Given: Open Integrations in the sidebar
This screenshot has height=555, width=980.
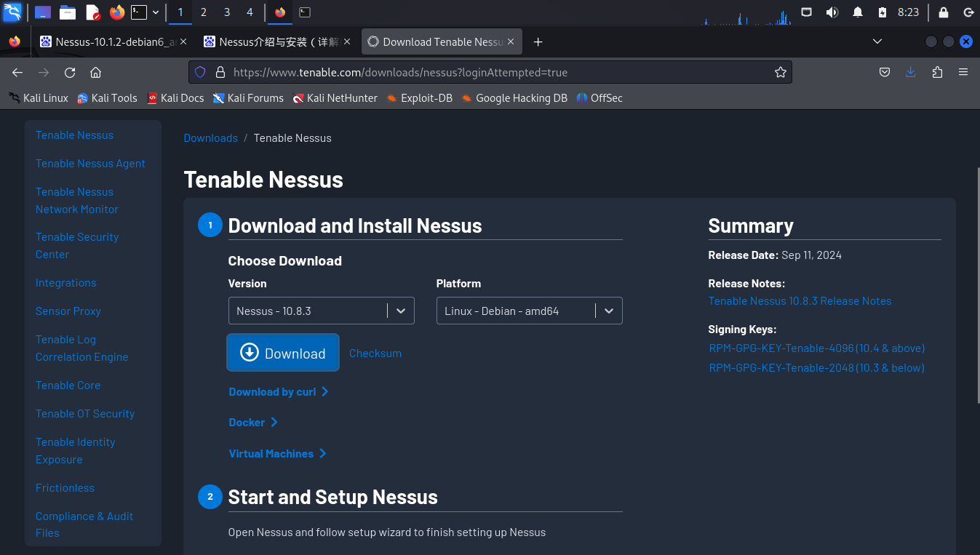Looking at the screenshot, I should tap(65, 283).
